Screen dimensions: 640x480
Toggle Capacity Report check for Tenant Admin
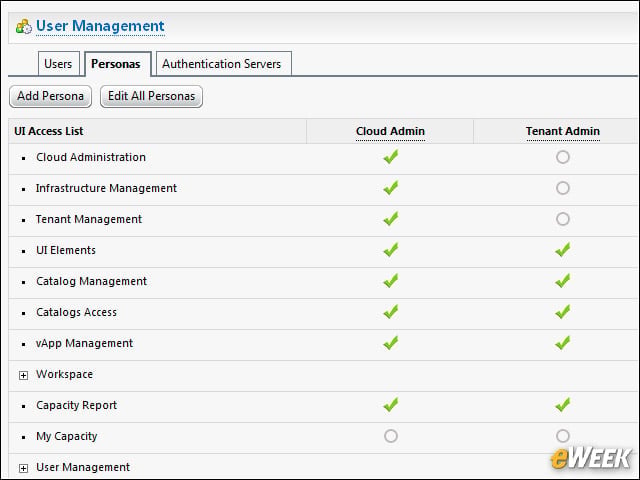(x=563, y=405)
